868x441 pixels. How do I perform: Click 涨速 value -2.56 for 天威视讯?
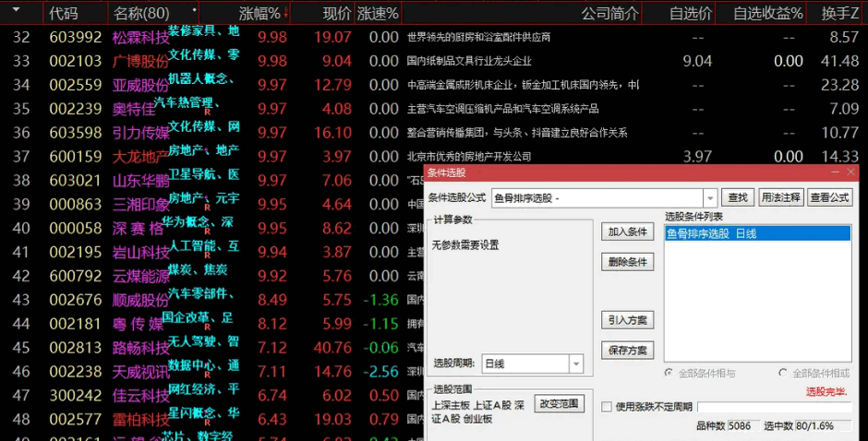coord(380,371)
